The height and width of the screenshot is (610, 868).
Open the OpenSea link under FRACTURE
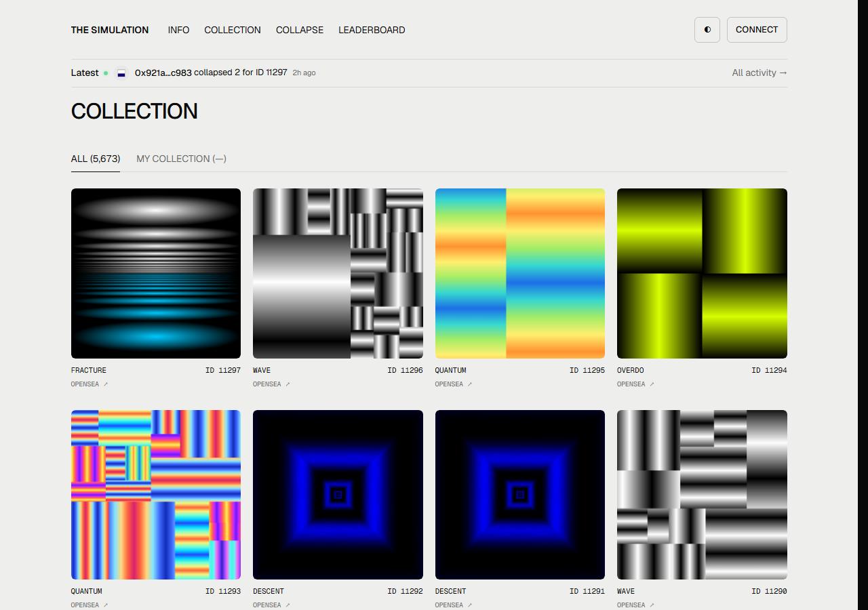(90, 384)
